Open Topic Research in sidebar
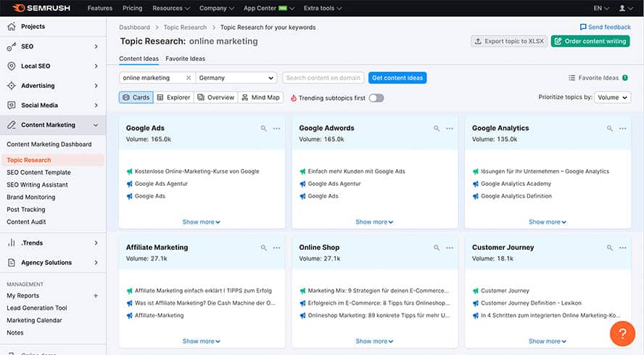This screenshot has width=644, height=355. point(52,160)
